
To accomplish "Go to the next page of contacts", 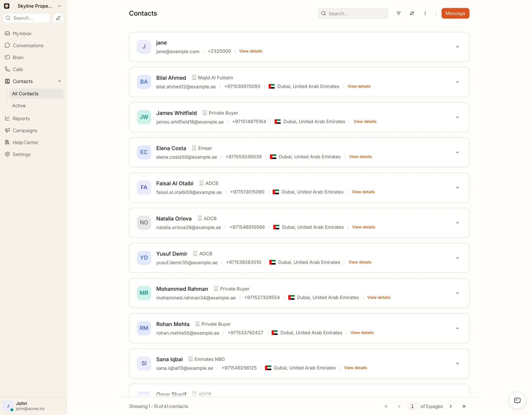I will point(451,406).
